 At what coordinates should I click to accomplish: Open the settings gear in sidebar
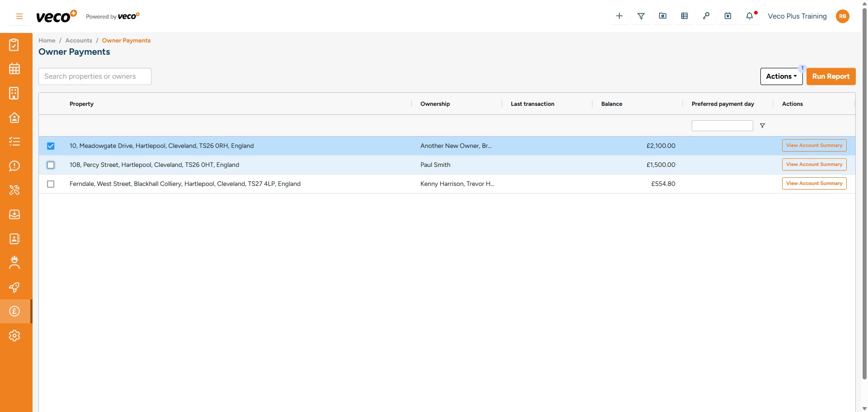pyautogui.click(x=14, y=336)
